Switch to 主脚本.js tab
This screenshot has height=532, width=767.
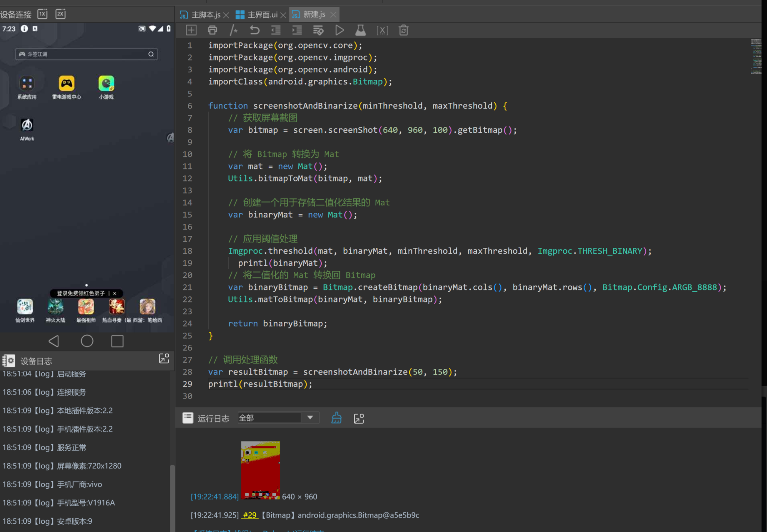[x=206, y=15]
